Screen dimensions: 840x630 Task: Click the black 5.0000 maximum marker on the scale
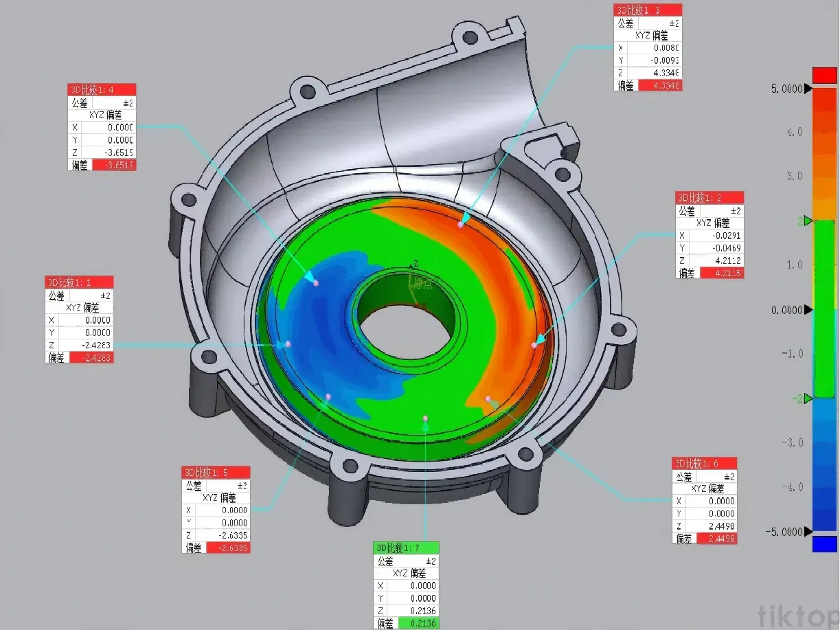tap(808, 89)
